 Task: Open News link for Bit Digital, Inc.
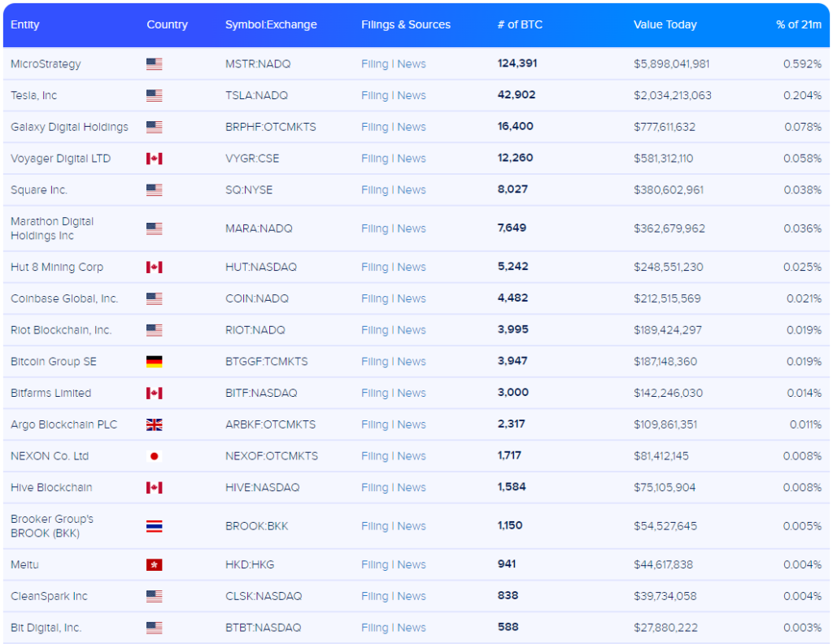(x=412, y=628)
